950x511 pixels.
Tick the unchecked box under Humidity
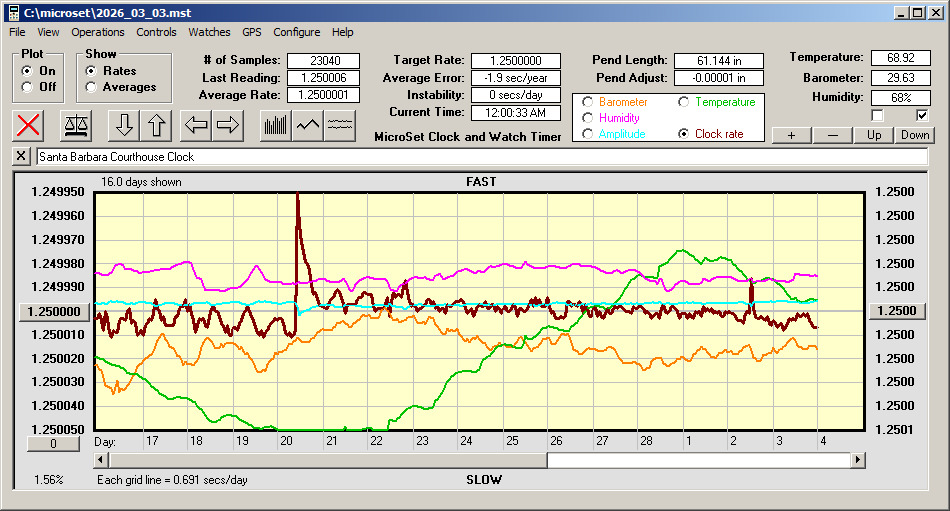(878, 115)
